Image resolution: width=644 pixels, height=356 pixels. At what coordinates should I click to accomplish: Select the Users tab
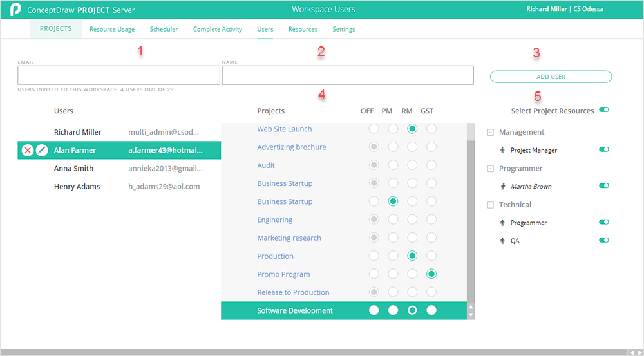[x=265, y=29]
